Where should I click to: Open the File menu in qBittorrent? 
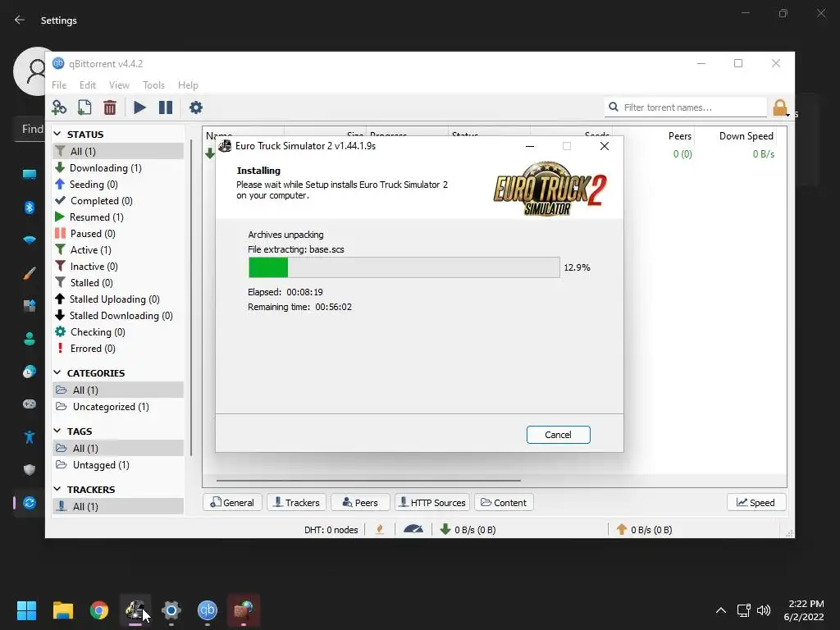point(59,85)
